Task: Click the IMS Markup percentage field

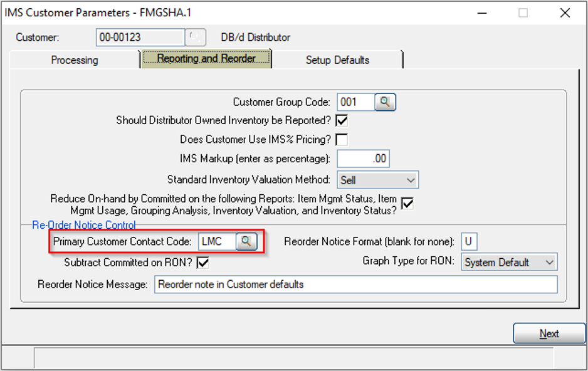Action: pyautogui.click(x=364, y=159)
